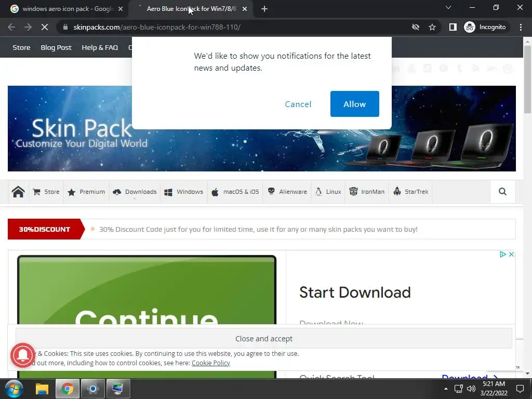532x399 pixels.
Task: Open File Explorer from taskbar
Action: pos(42,389)
